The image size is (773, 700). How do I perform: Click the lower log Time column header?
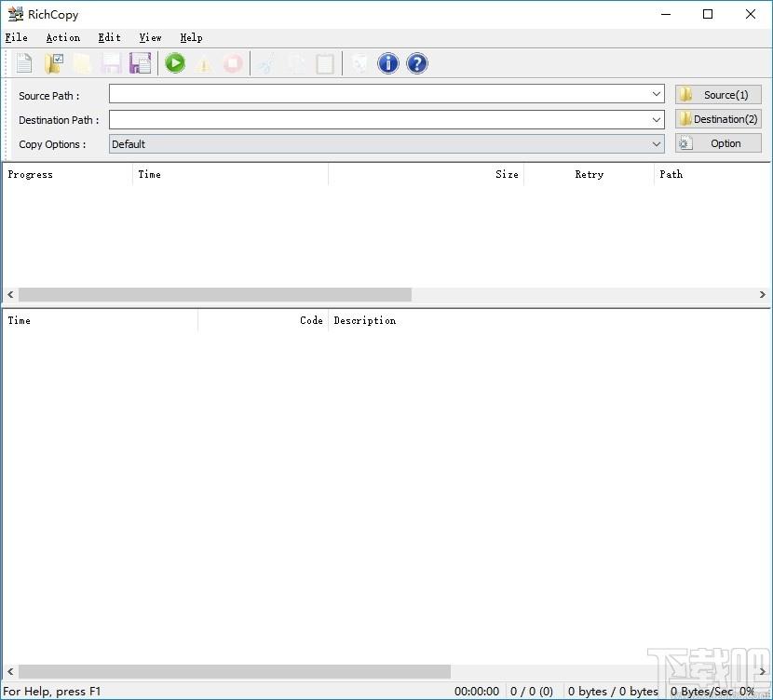[100, 321]
